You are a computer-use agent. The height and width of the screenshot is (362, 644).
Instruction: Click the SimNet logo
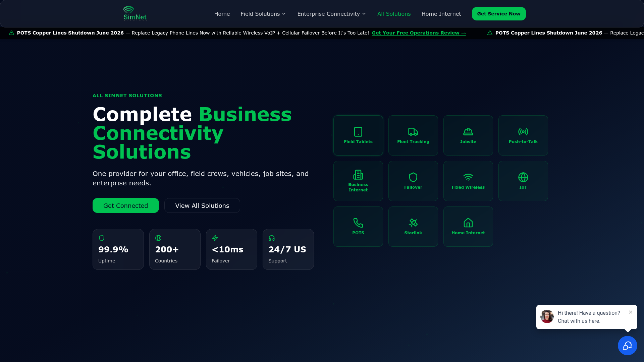(135, 14)
